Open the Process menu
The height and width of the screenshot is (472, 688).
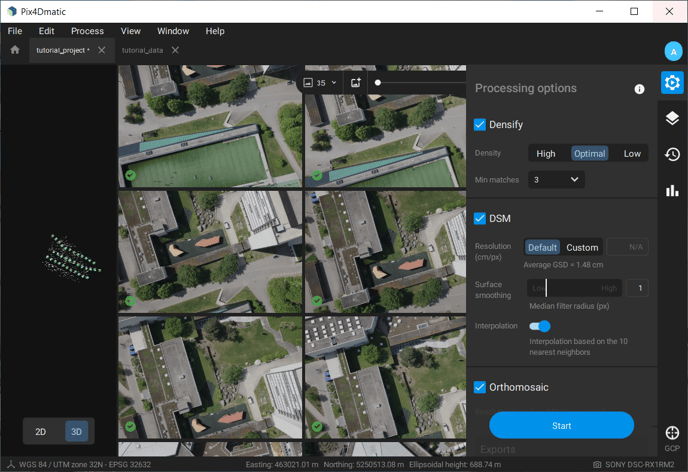point(87,31)
